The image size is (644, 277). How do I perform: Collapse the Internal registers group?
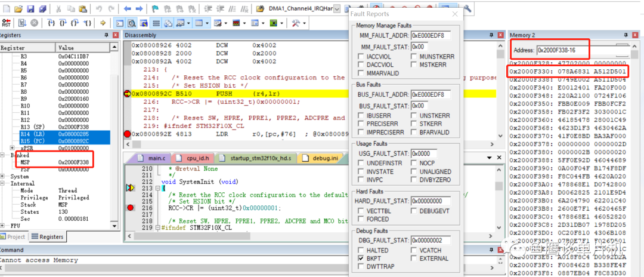point(2,183)
